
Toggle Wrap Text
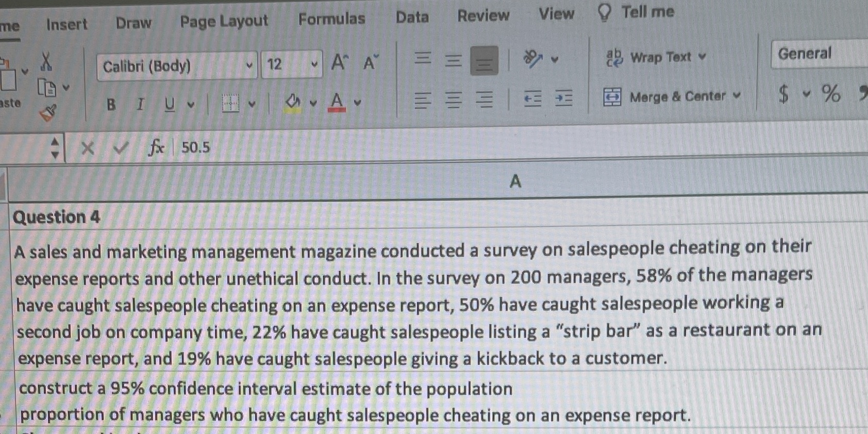[x=649, y=57]
